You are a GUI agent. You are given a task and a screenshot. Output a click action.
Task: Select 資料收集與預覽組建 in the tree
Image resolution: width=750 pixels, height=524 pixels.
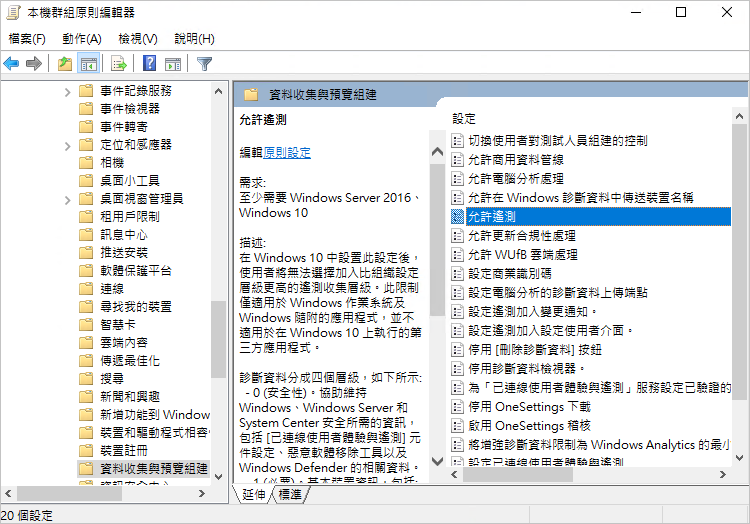pyautogui.click(x=154, y=469)
